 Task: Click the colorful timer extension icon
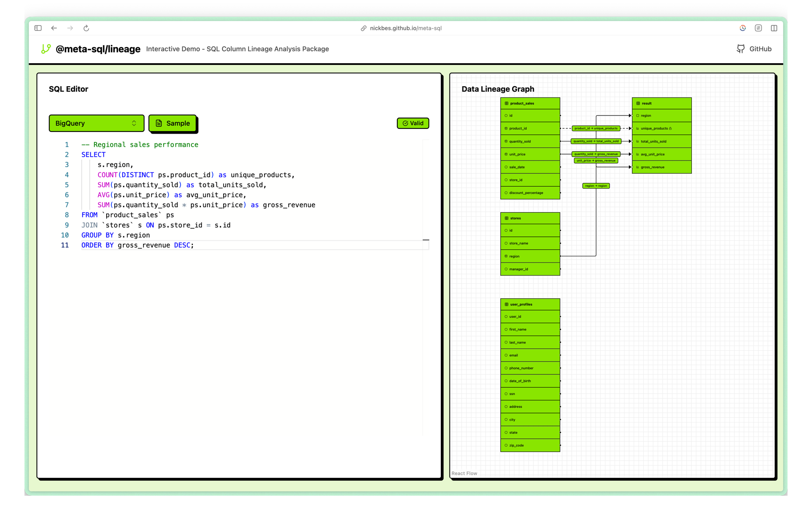742,28
